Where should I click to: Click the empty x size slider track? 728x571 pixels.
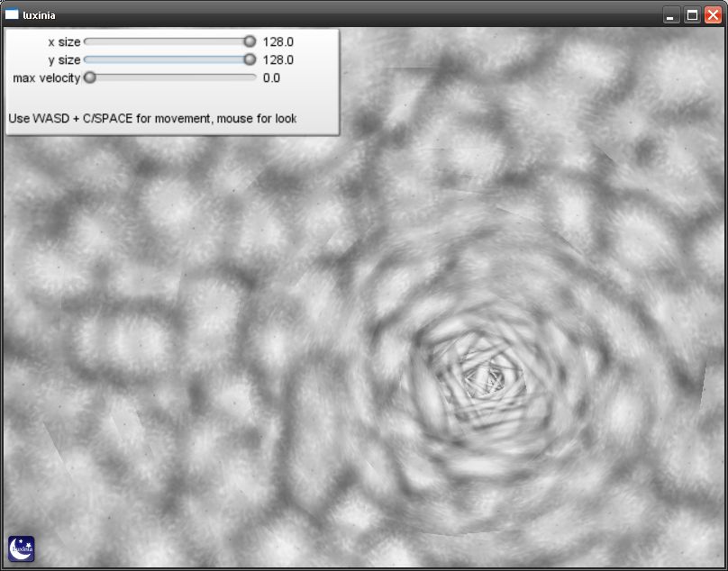[x=162, y=41]
